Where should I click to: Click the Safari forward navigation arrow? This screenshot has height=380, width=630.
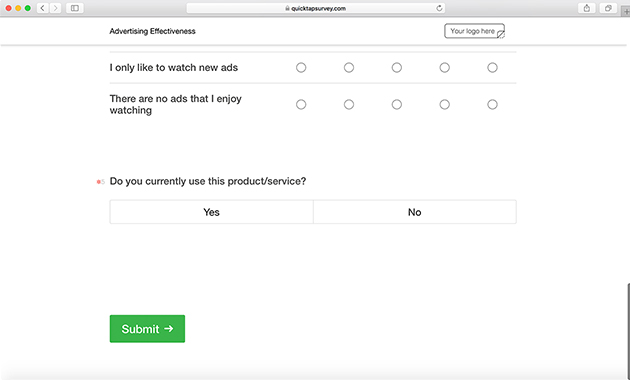pos(55,8)
